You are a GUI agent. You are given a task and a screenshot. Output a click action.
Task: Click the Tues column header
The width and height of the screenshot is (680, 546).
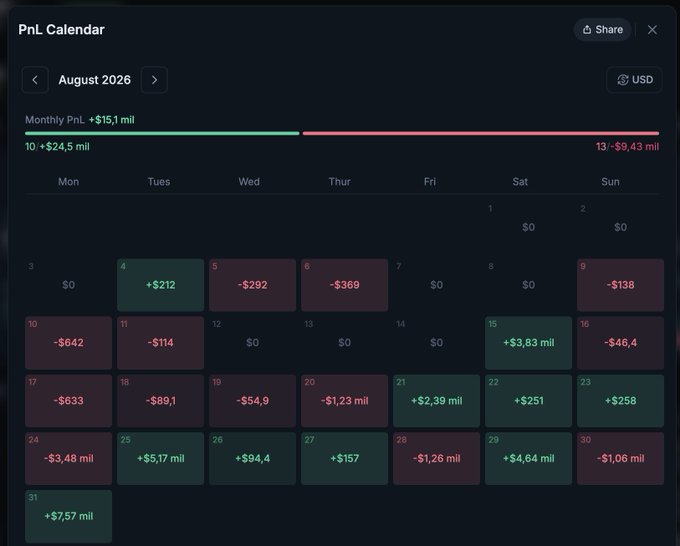(x=159, y=182)
